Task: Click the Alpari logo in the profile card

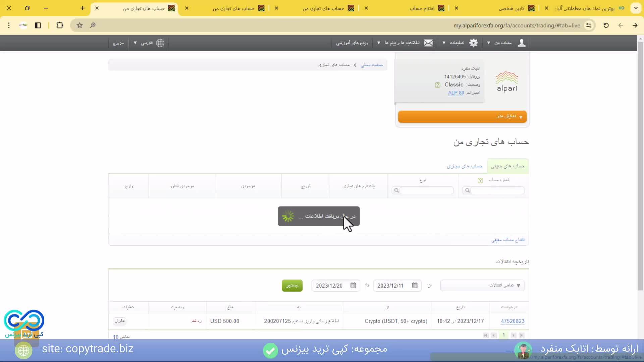Action: [x=506, y=80]
